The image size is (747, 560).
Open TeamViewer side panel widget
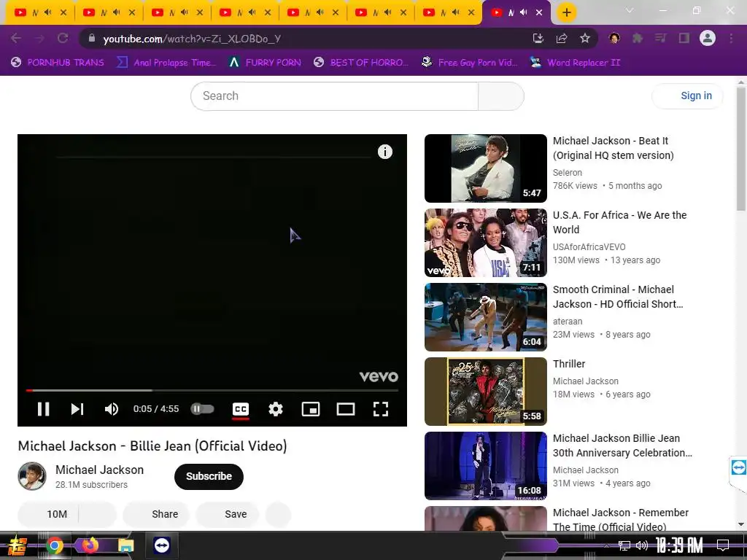point(738,467)
